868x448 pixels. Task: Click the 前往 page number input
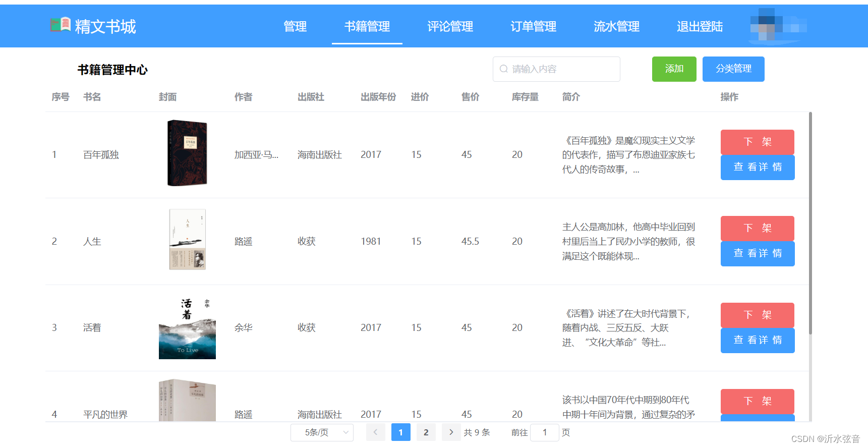point(545,432)
